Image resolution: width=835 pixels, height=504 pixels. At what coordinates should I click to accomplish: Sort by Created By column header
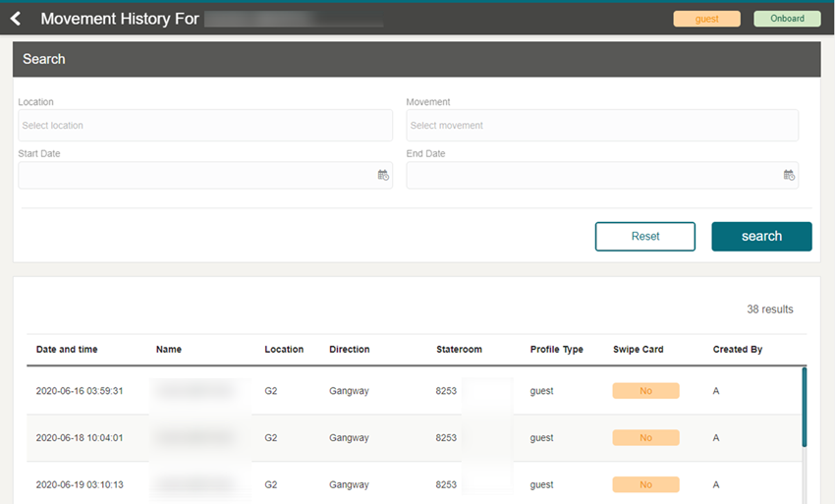(x=738, y=349)
